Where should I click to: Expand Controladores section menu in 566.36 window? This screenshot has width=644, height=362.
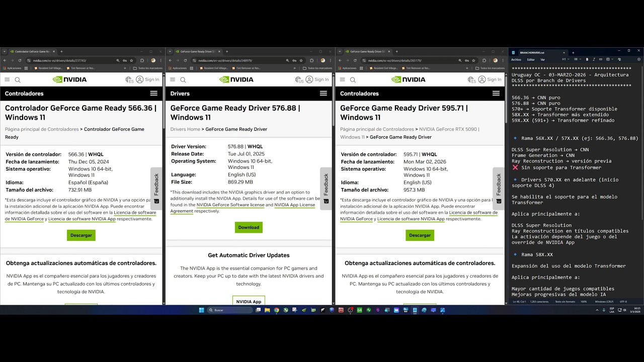point(154,94)
